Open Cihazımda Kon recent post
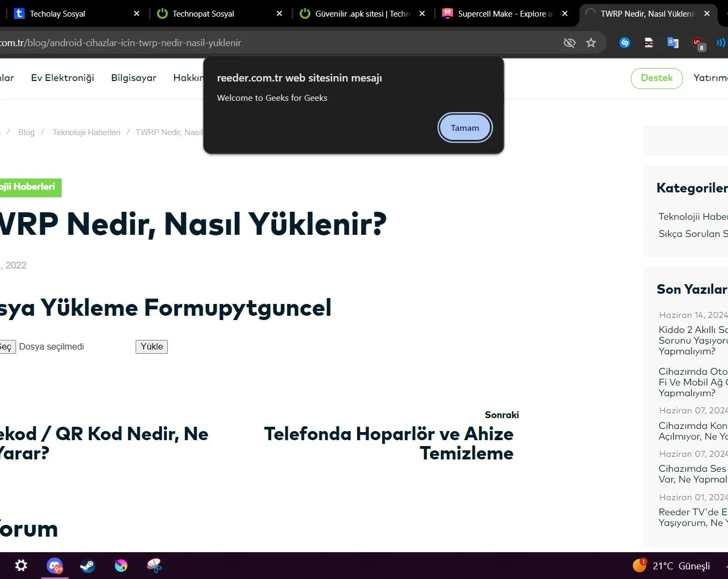 693,431
